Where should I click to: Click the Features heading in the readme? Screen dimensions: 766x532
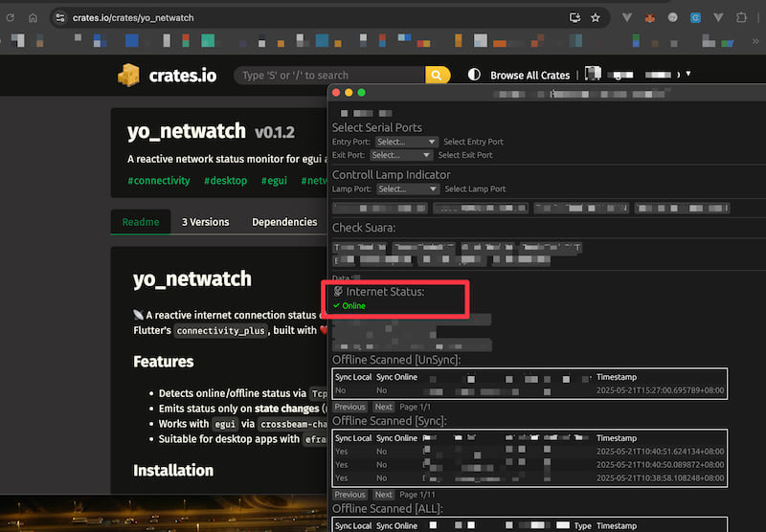pos(164,362)
